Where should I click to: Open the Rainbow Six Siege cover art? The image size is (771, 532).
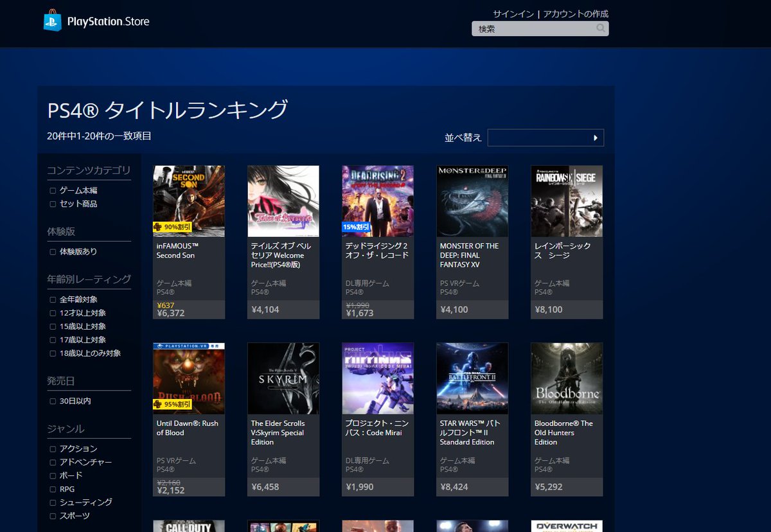(567, 202)
